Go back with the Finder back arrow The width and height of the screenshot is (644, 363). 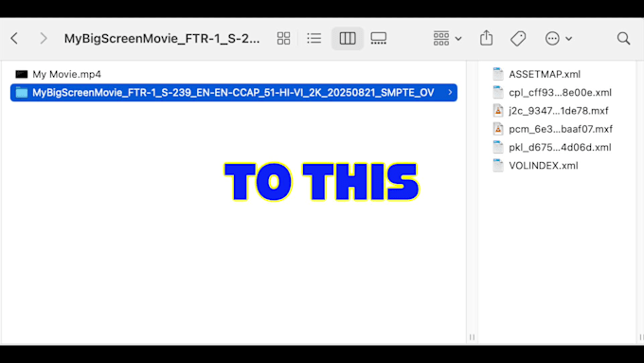pos(14,38)
